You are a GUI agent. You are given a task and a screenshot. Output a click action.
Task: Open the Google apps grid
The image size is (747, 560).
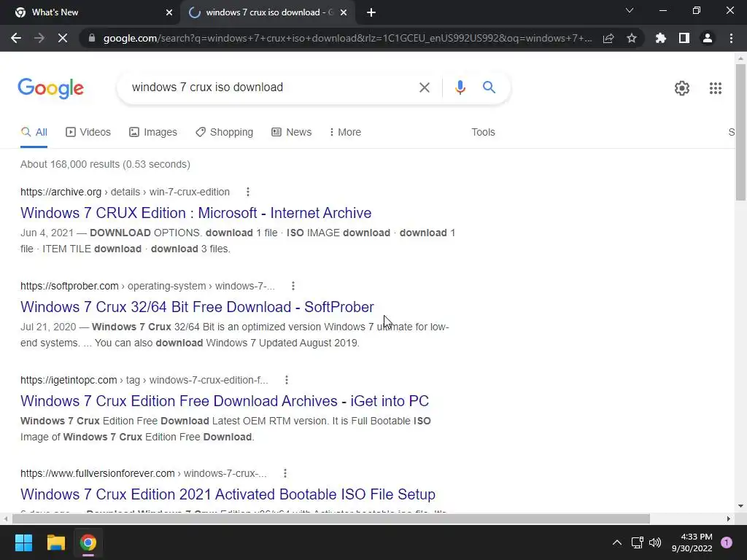click(715, 88)
